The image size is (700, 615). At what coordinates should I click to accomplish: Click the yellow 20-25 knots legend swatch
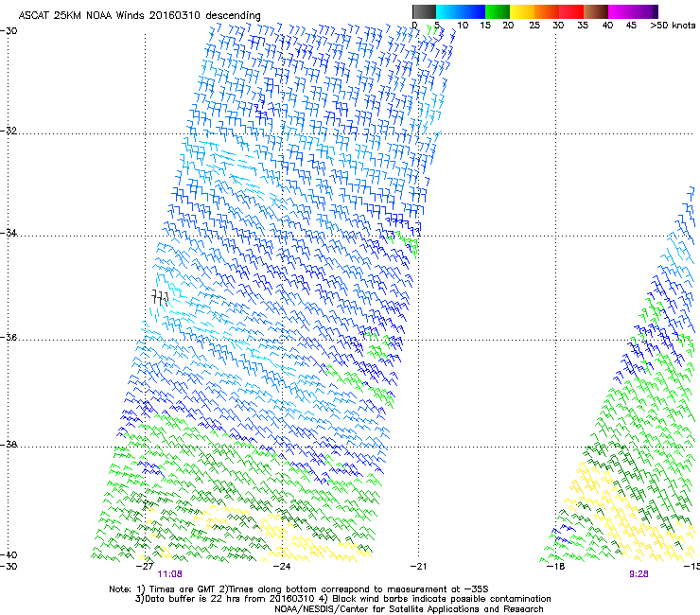pyautogui.click(x=522, y=11)
